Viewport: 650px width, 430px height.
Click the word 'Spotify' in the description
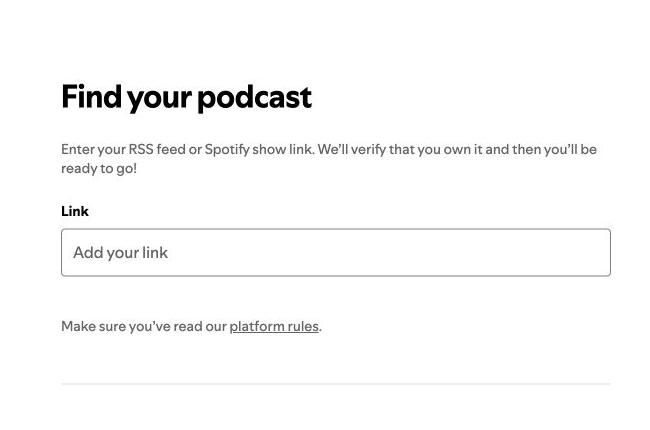[227, 150]
